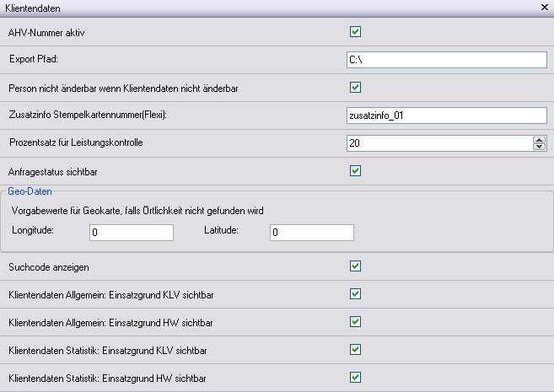Click the Vorgabewerte für Geokarte description text
Screen dimensions: 554x392
pyautogui.click(x=144, y=210)
